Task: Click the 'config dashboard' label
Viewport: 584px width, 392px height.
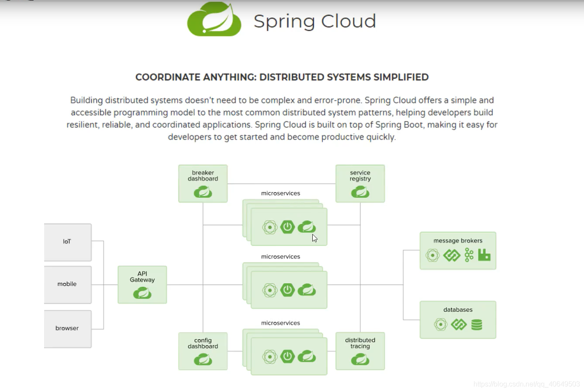Action: (x=203, y=343)
